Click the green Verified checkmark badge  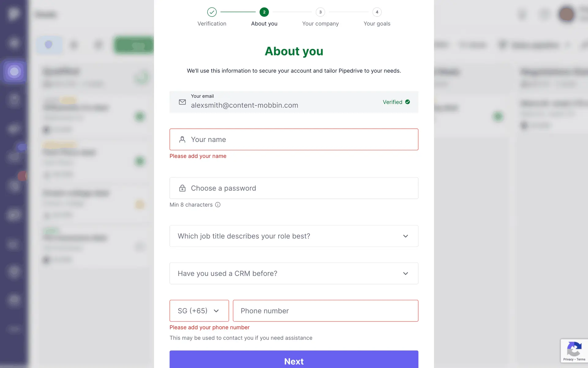tap(407, 102)
